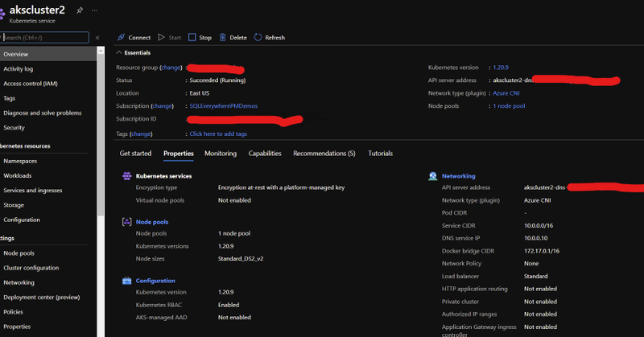Screen dimensions: 644x337
Task: Select the DNS service IP 10.0.0.10
Action: click(535, 238)
